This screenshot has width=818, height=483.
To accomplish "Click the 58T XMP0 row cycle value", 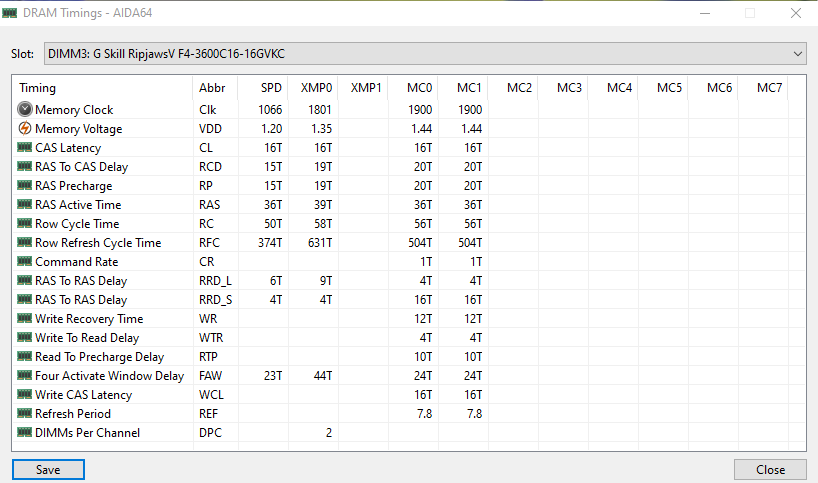I will click(323, 224).
